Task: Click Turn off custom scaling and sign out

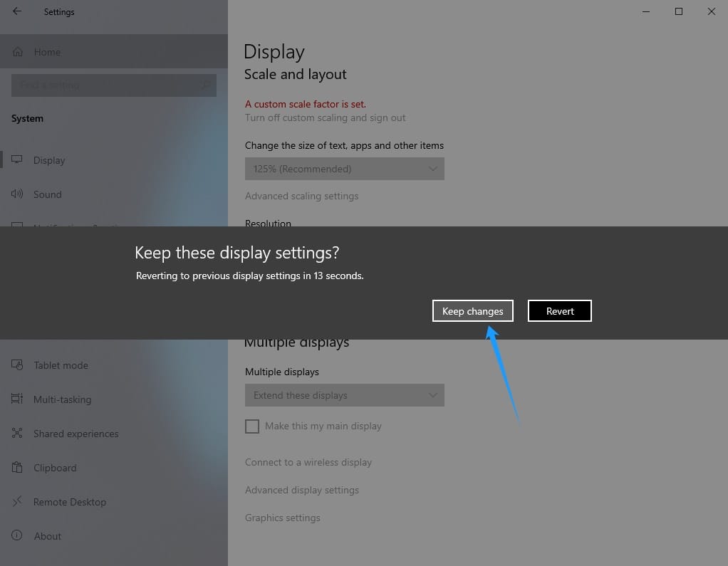Action: [325, 117]
